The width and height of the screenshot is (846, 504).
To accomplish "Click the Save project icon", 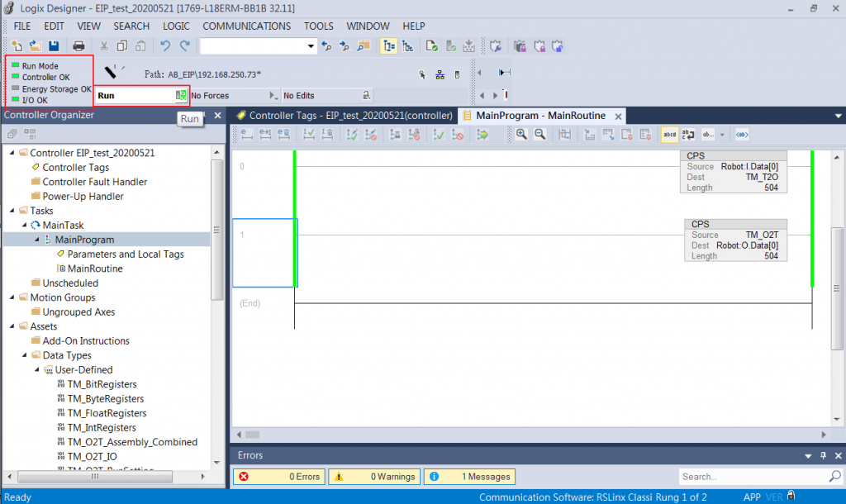I will pyautogui.click(x=54, y=46).
